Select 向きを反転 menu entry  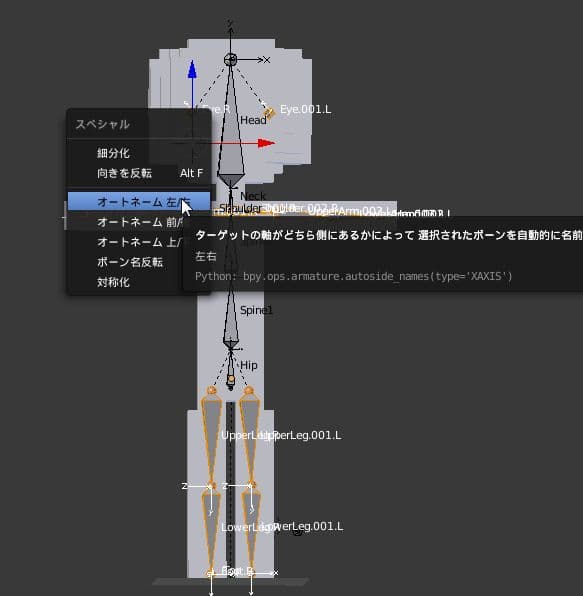coord(138,173)
